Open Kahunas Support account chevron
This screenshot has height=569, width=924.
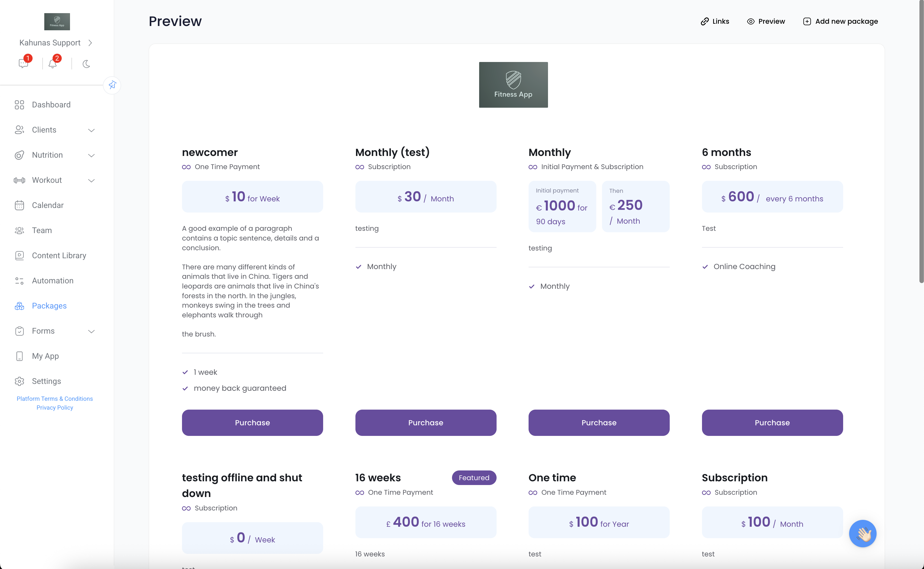(90, 43)
